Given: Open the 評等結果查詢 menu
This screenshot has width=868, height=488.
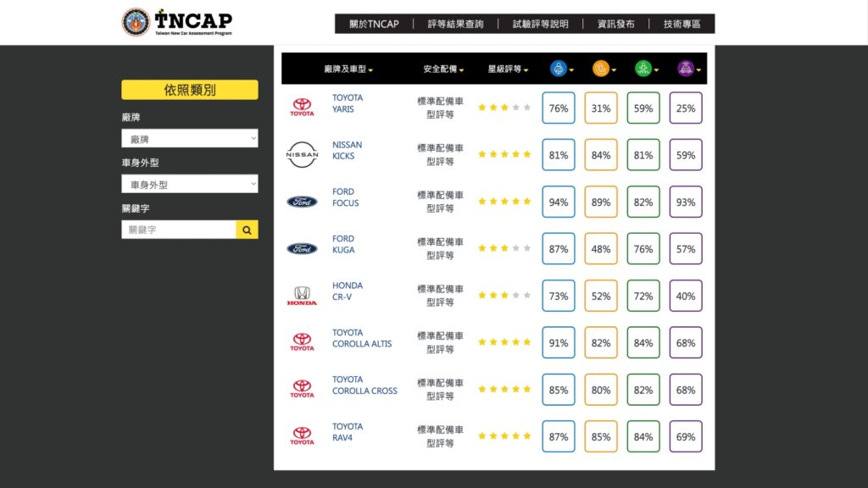Looking at the screenshot, I should (x=455, y=24).
